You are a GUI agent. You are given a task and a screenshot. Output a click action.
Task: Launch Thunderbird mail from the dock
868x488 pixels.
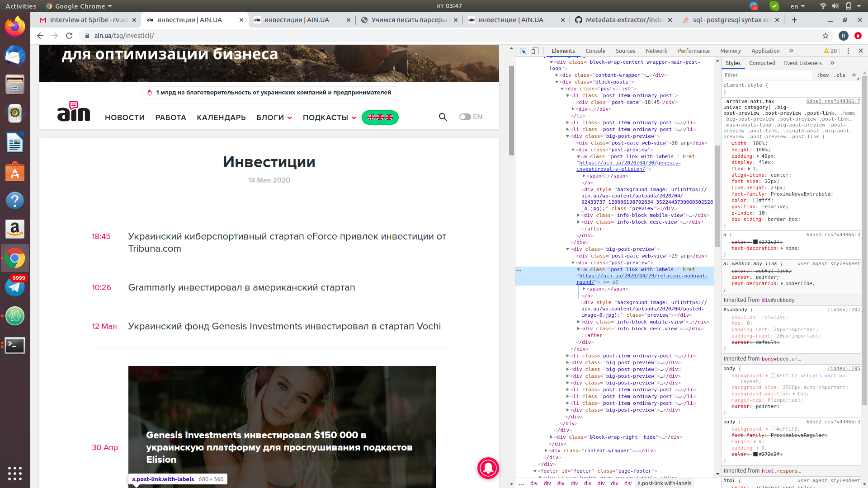click(15, 56)
